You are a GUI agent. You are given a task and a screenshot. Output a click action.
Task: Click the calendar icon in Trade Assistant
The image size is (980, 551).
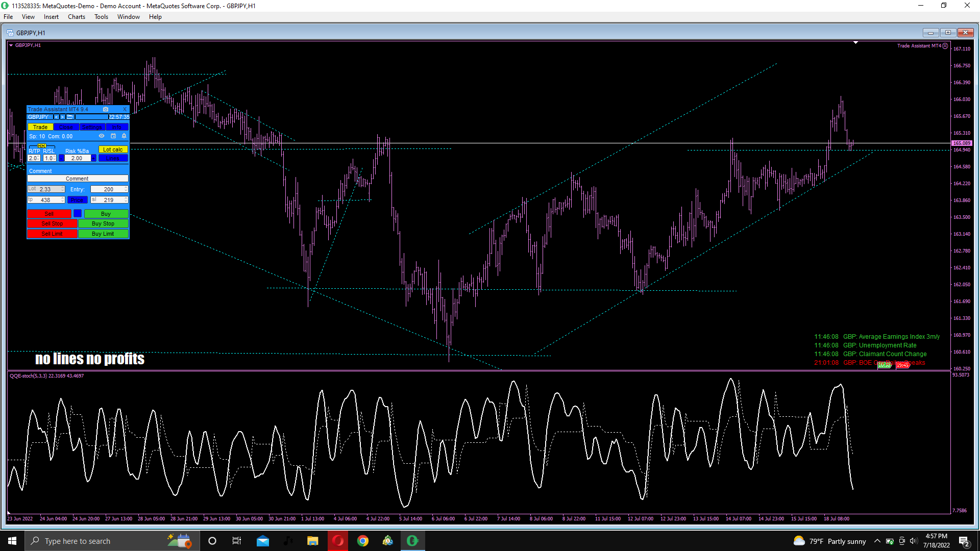coord(113,136)
